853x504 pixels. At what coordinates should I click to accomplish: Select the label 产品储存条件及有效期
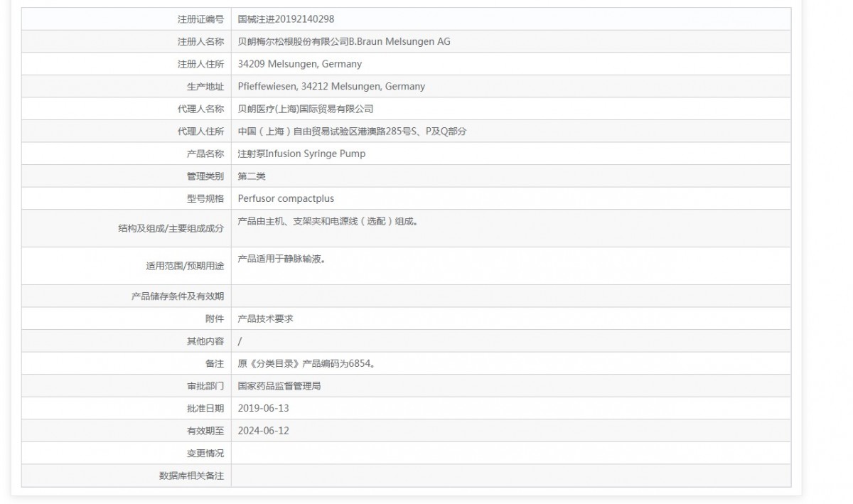tap(178, 296)
